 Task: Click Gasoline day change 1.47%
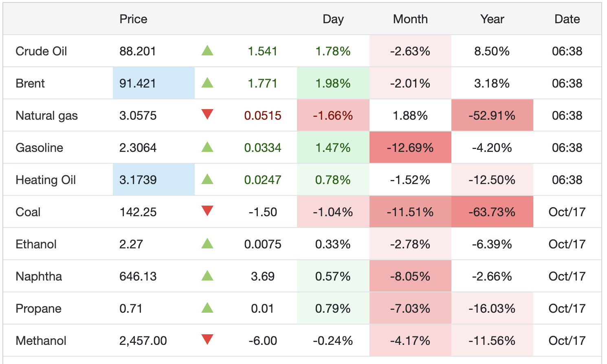333,148
